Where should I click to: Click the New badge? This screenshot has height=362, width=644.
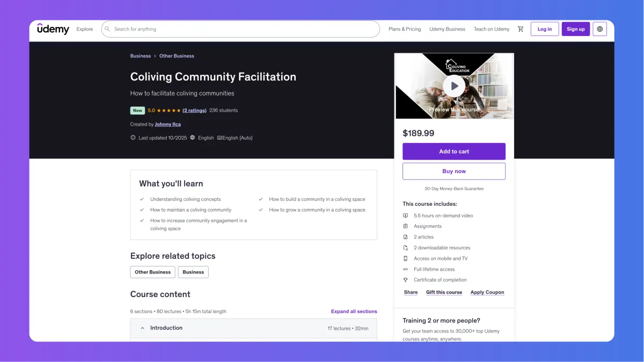[x=138, y=110]
